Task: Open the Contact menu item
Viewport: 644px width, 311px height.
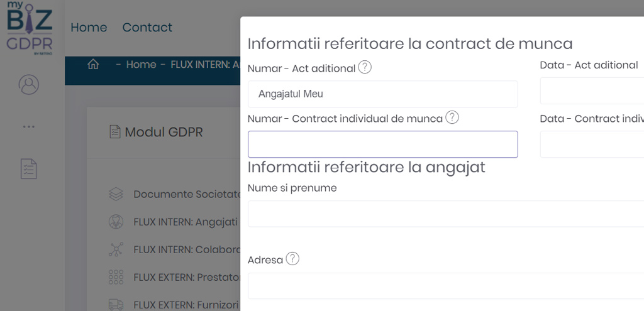Action: click(x=147, y=28)
